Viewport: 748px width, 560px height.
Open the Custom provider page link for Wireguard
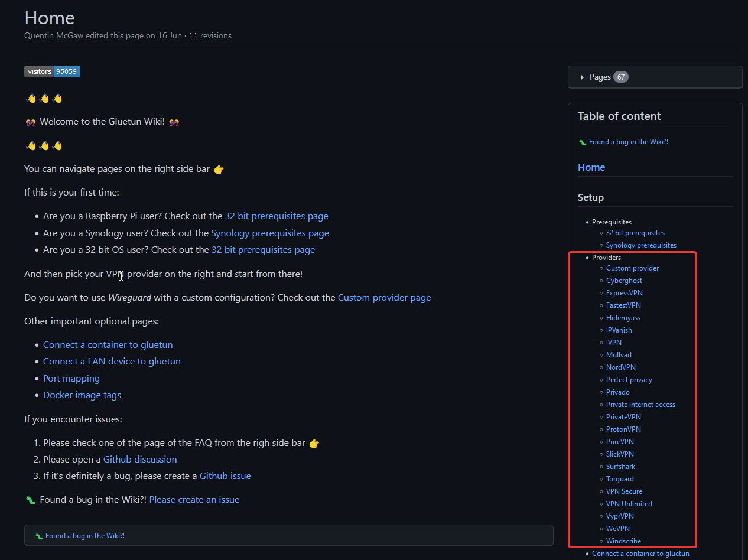385,298
